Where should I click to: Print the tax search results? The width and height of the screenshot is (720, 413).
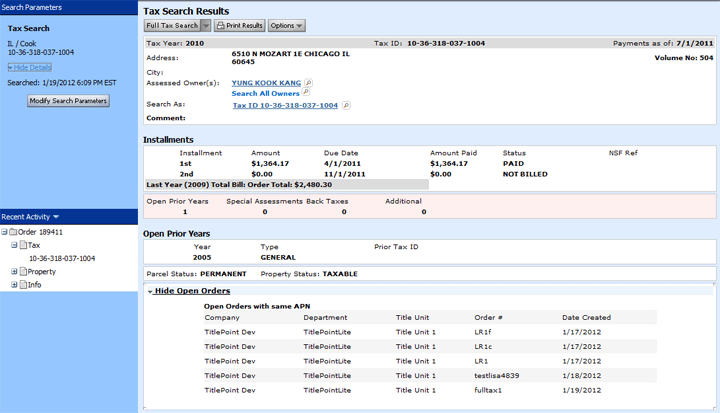coord(239,25)
